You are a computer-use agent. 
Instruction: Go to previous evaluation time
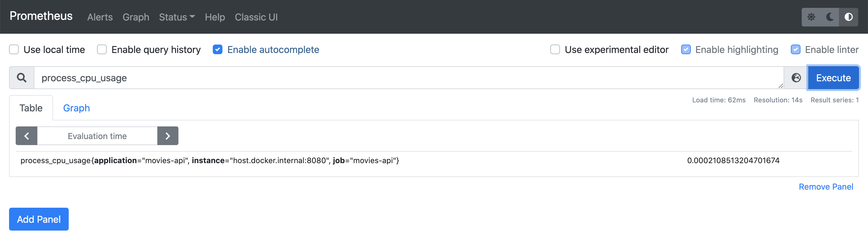[x=27, y=136]
